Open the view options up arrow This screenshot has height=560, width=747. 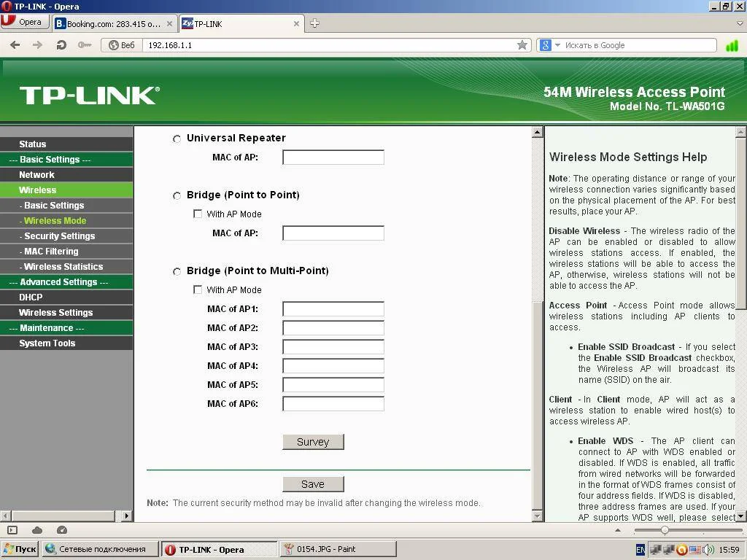click(618, 530)
